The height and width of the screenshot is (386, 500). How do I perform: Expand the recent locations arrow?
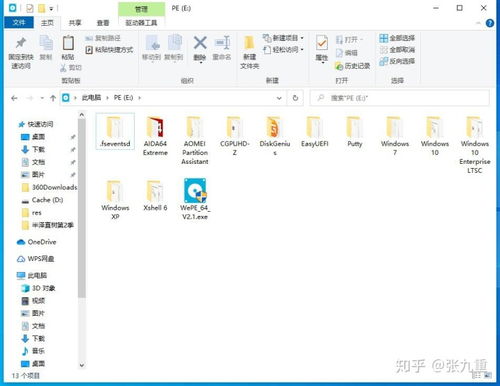point(42,98)
